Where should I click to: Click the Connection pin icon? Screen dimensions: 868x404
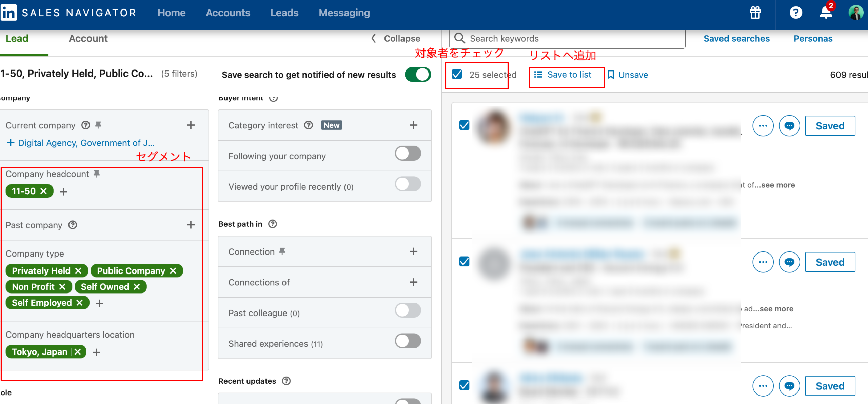tap(282, 251)
